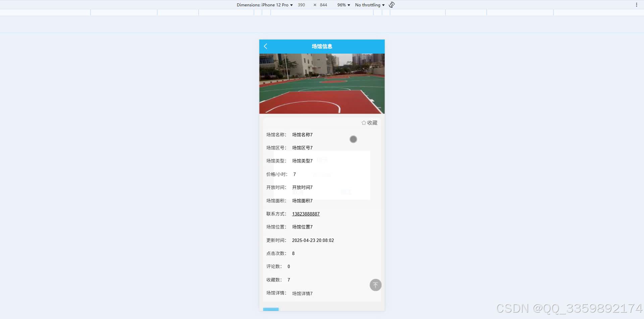Click the blue button below venue details
Viewport: 644px width, 319px height.
(271, 309)
